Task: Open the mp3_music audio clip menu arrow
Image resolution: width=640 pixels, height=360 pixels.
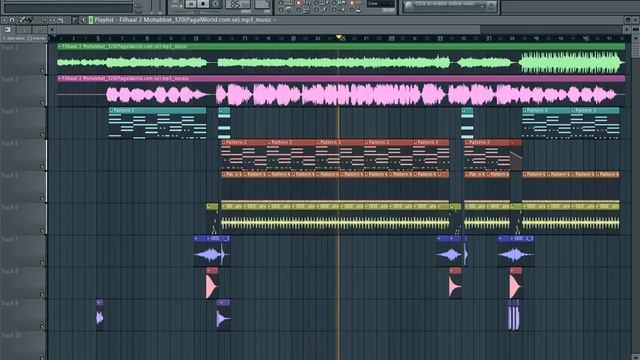Action: click(x=60, y=47)
